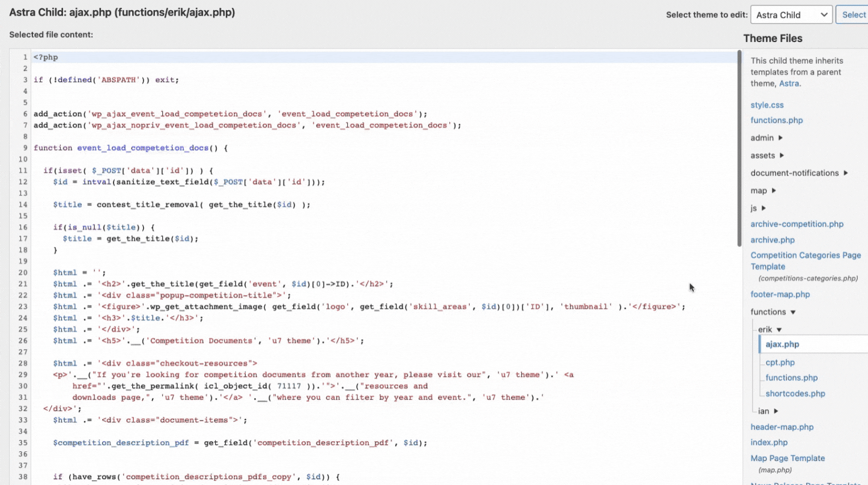Viewport: 868px width, 485px height.
Task: Expand the document-notifications folder
Action: tap(799, 173)
